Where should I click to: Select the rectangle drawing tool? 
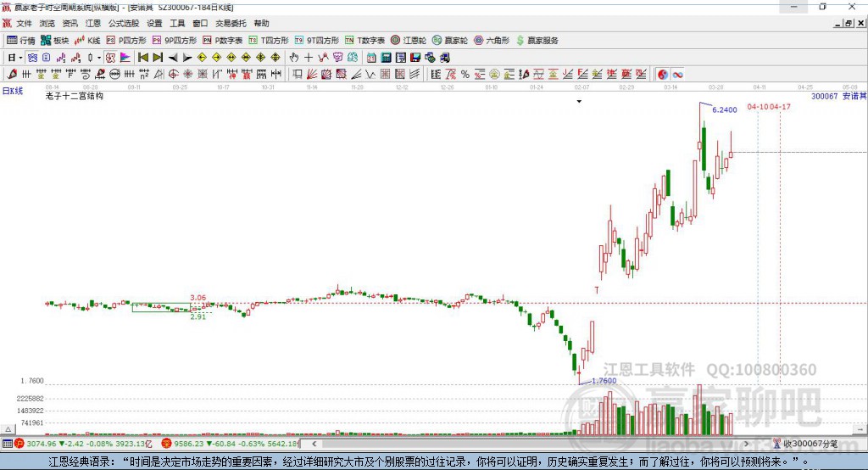[297, 75]
